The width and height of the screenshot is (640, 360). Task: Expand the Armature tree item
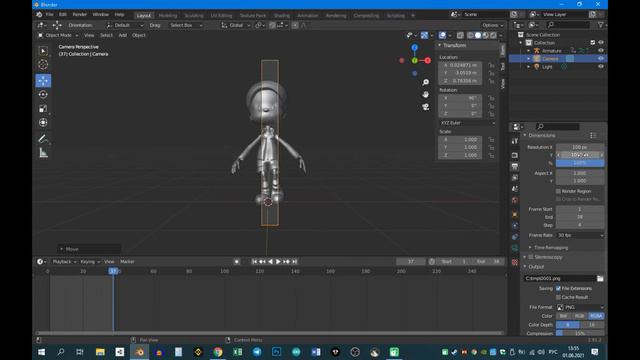[x=529, y=51]
